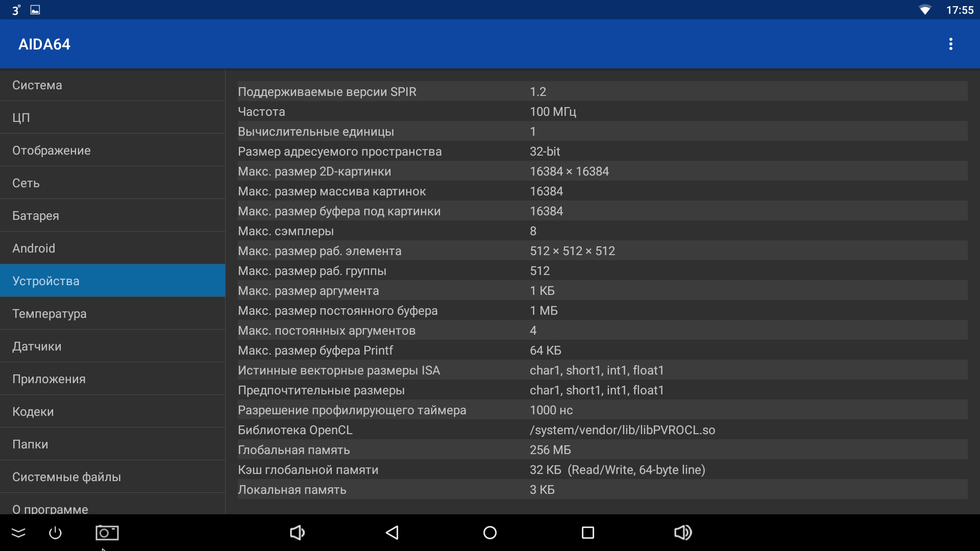Switch to Кодеки section
Image resolution: width=980 pixels, height=551 pixels.
(112, 412)
